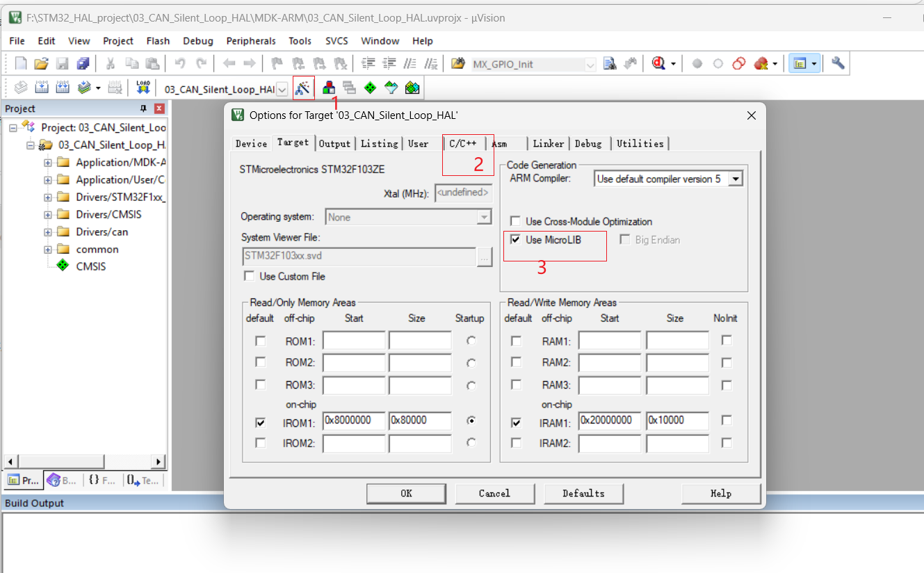Click the Find in Files icon
924x573 pixels.
[457, 63]
